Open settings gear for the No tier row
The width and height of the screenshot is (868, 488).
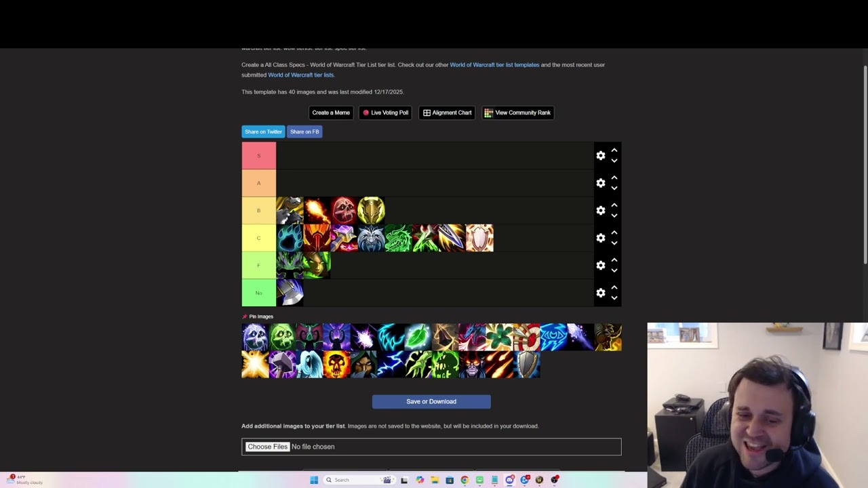(600, 293)
